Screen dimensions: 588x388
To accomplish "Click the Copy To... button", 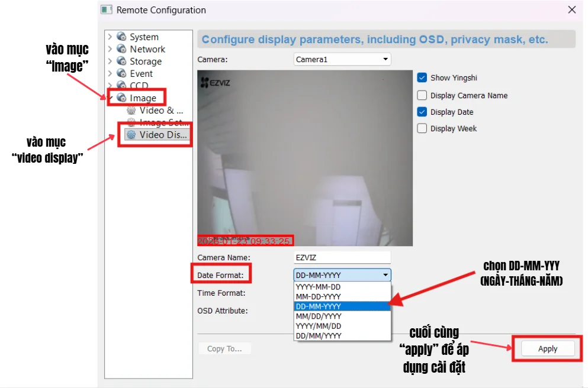I will [224, 348].
